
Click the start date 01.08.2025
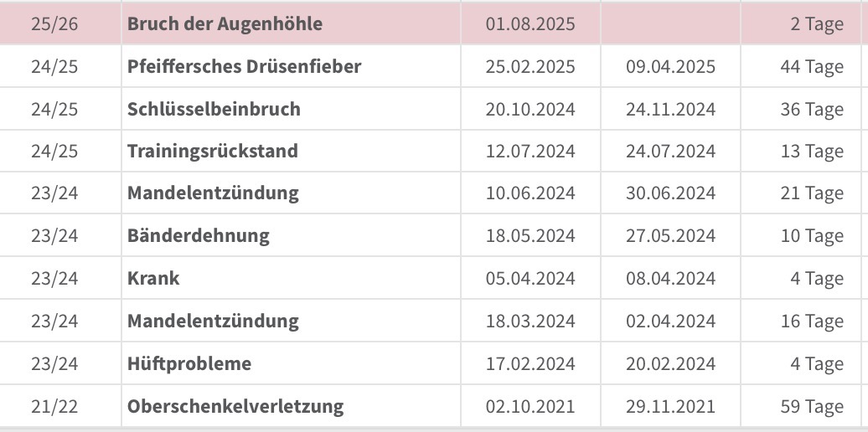click(x=530, y=23)
